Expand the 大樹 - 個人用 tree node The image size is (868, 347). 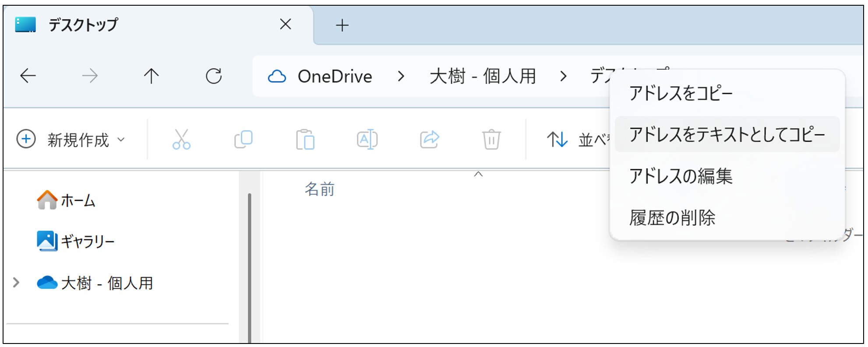[x=16, y=283]
